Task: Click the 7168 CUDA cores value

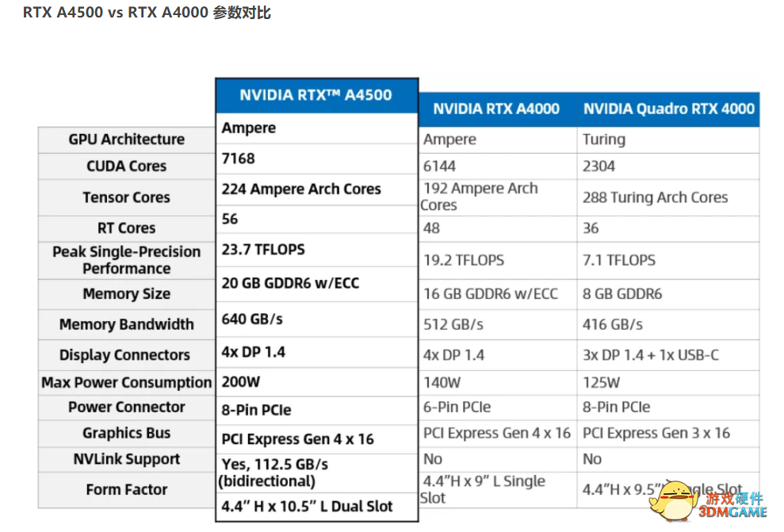Action: point(239,159)
